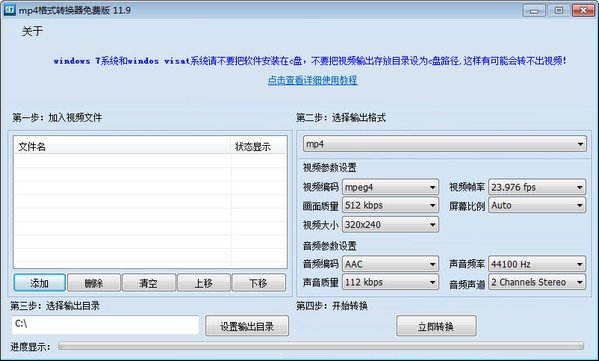
Task: Click the 文件名 column header
Action: point(122,146)
